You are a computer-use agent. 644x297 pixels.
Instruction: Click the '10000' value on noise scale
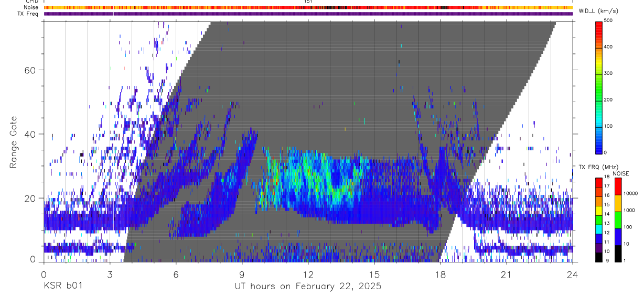[631, 193]
